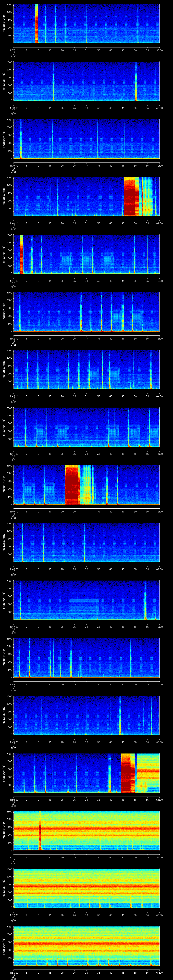Open the spectrogram panel starting at 1:39:00

click(86, 139)
